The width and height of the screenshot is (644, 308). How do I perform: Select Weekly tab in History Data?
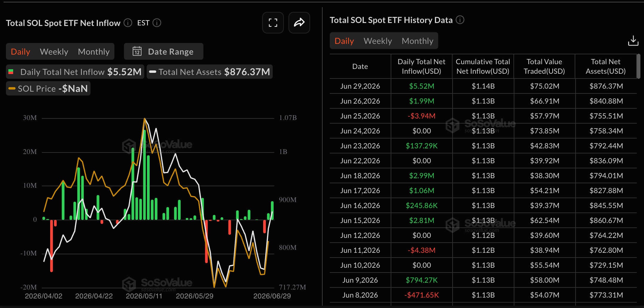[378, 41]
